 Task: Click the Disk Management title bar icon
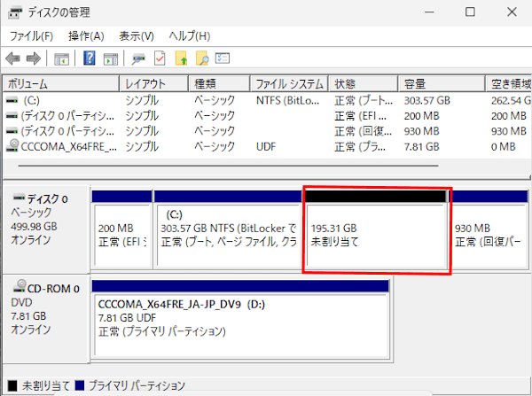point(15,13)
